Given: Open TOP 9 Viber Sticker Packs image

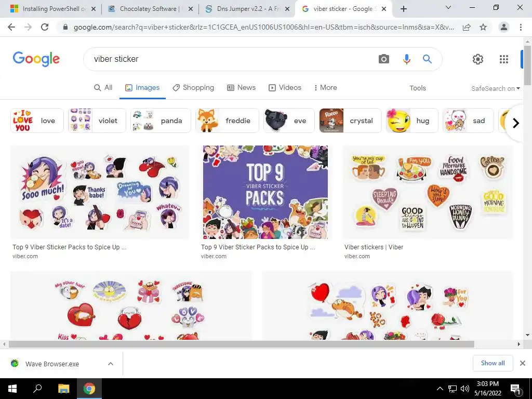Looking at the screenshot, I should point(265,192).
